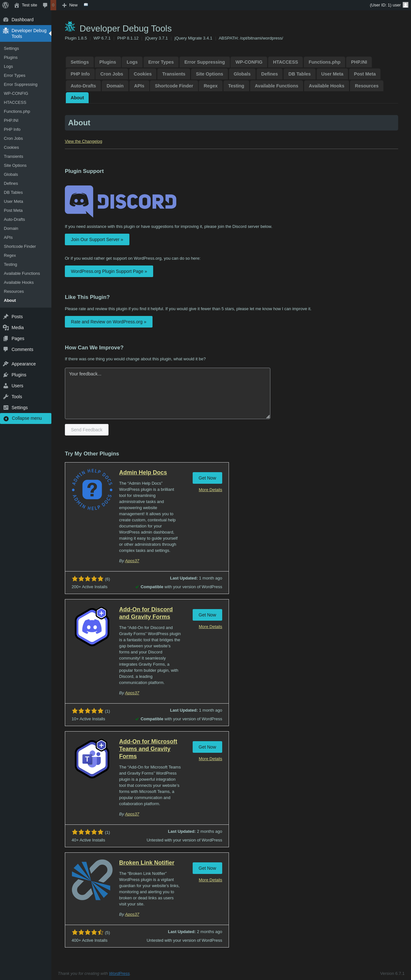Focus the Your feedback text area
The image size is (411, 980).
[167, 393]
